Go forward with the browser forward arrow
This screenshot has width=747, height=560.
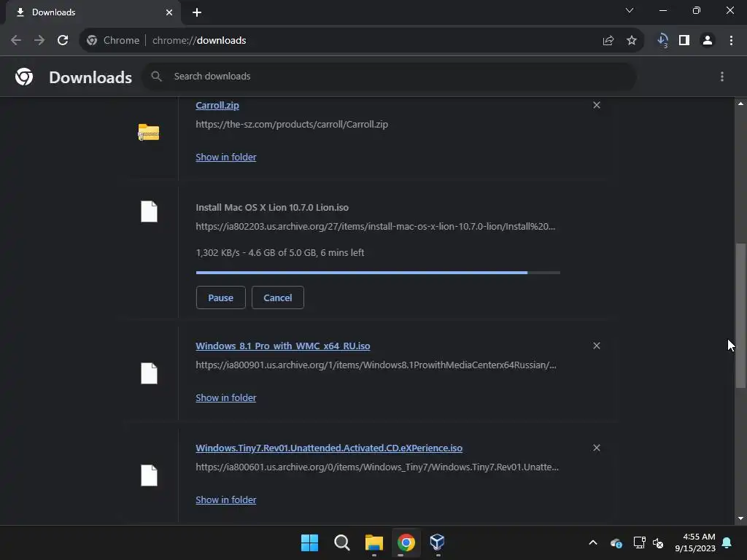[39, 41]
